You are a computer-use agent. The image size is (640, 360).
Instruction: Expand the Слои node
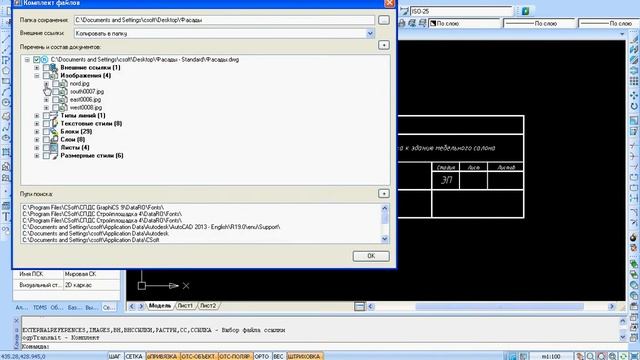tap(37, 140)
